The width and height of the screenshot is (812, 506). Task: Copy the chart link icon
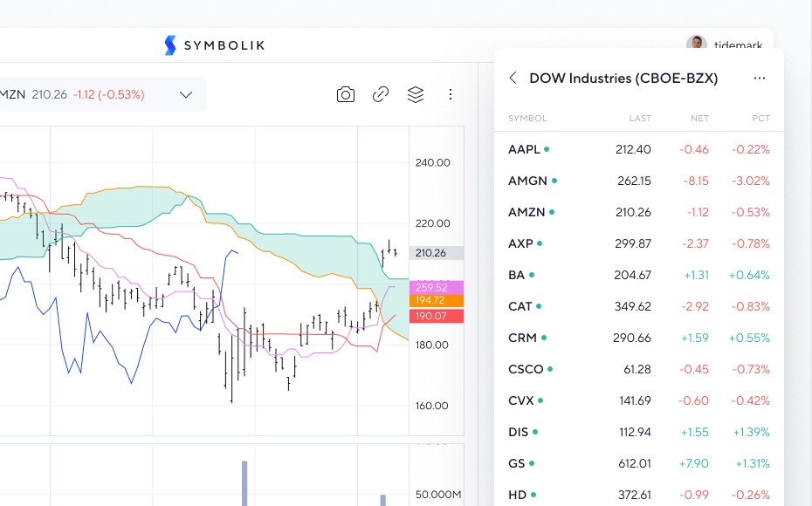(x=381, y=94)
